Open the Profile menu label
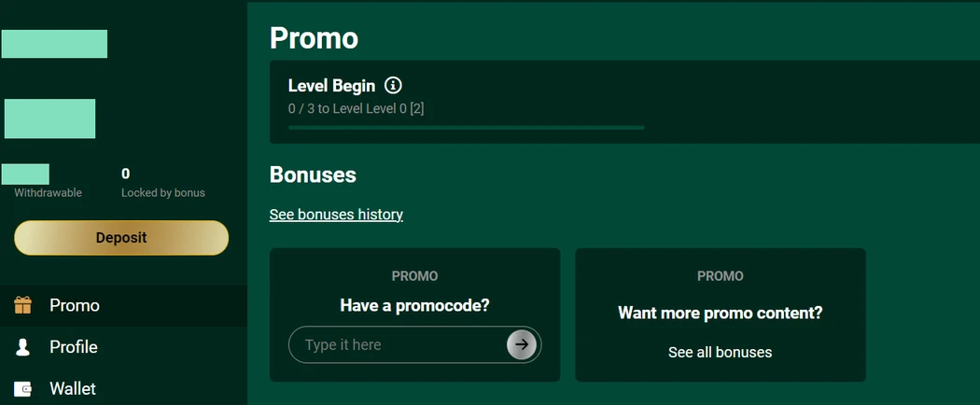The width and height of the screenshot is (980, 405). click(x=74, y=347)
